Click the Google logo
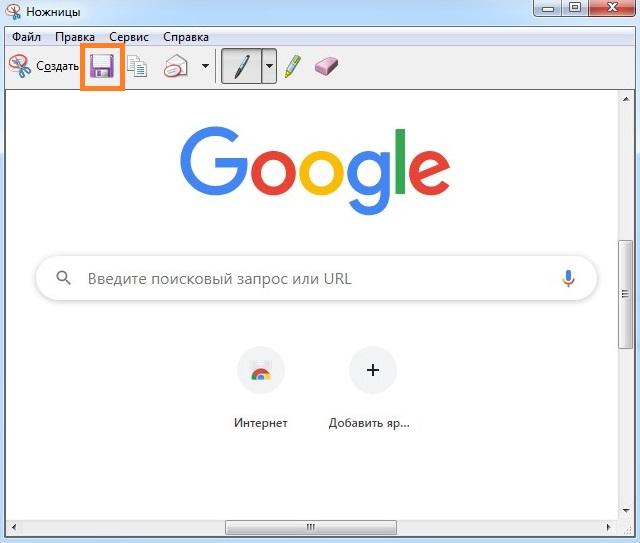The image size is (640, 543). pos(316,170)
